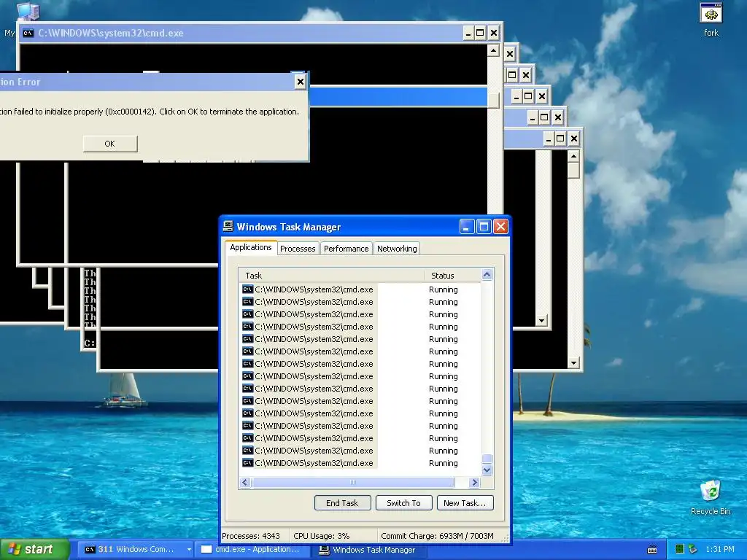Click the Task column header
This screenshot has height=560, width=747.
coord(332,275)
